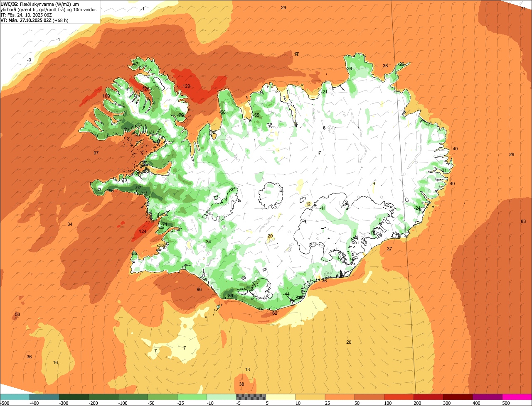This screenshot has width=532, height=406.
Task: Click the '53' value at the west edge
Action: click(17, 314)
